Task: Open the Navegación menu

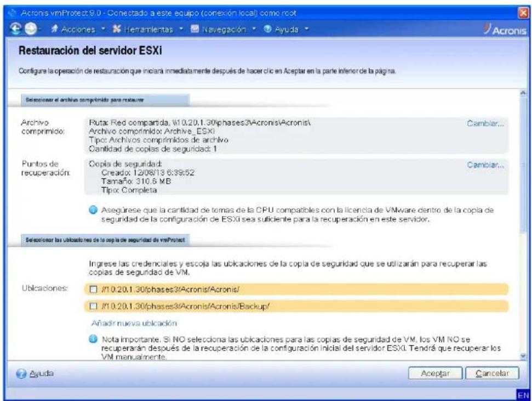Action: pos(224,30)
